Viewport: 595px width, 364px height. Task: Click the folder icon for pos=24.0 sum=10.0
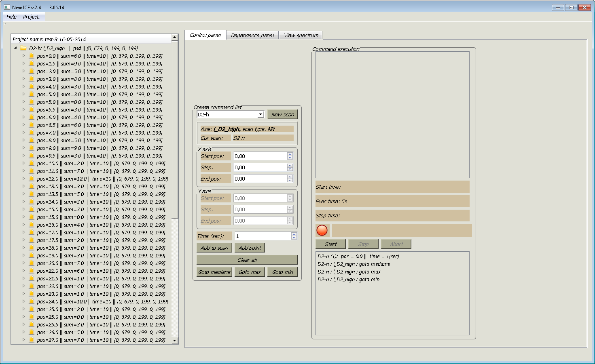click(x=32, y=301)
